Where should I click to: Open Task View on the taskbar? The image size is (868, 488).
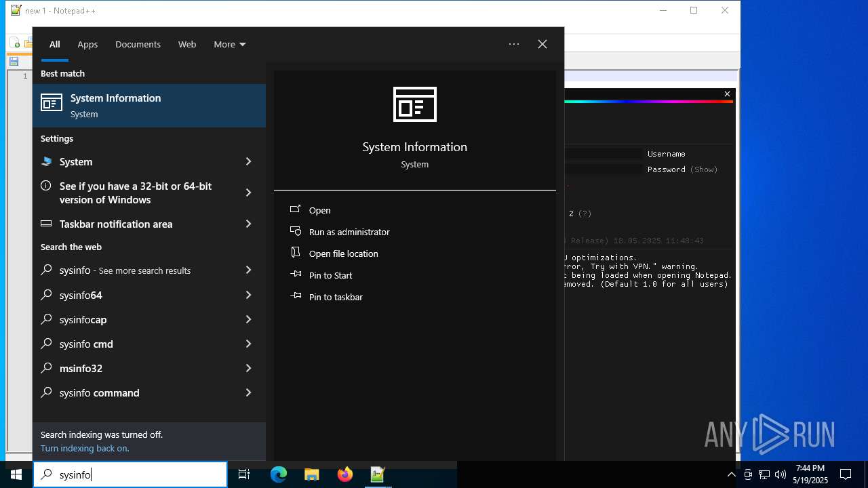point(244,474)
